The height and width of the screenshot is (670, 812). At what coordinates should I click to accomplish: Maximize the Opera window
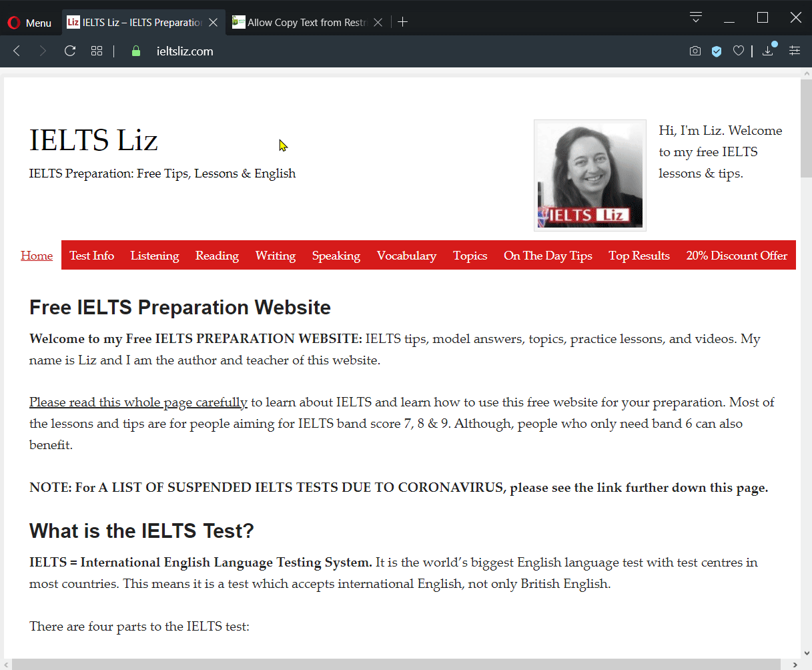click(763, 18)
